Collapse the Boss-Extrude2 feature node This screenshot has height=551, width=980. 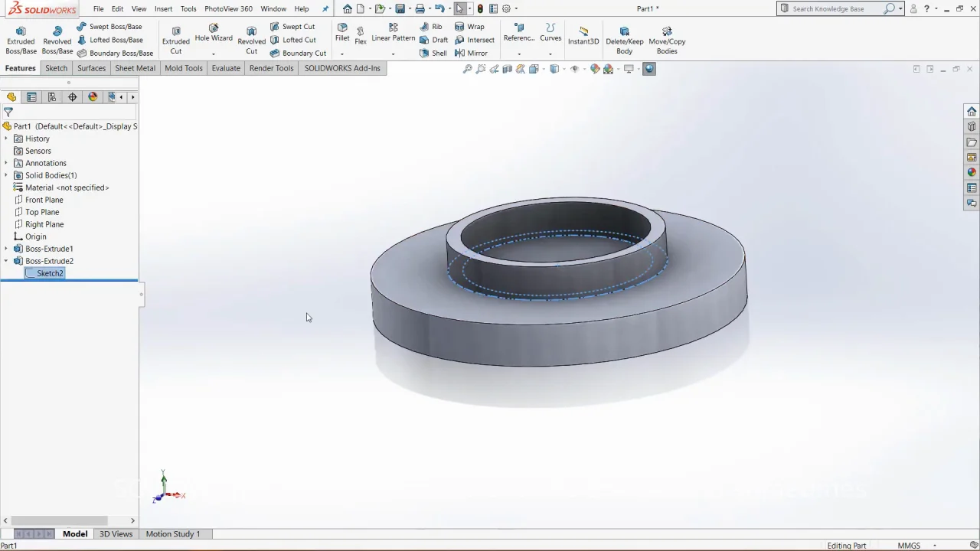pos(6,261)
